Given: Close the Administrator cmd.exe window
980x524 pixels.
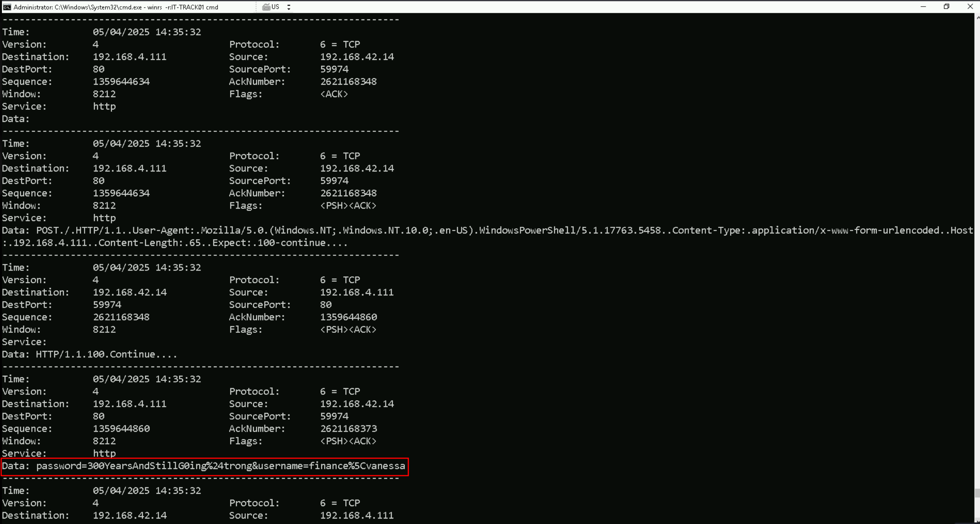Looking at the screenshot, I should [x=970, y=7].
